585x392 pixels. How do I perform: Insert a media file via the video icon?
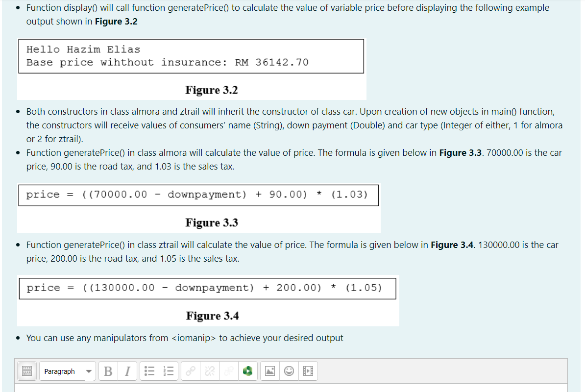pyautogui.click(x=308, y=371)
